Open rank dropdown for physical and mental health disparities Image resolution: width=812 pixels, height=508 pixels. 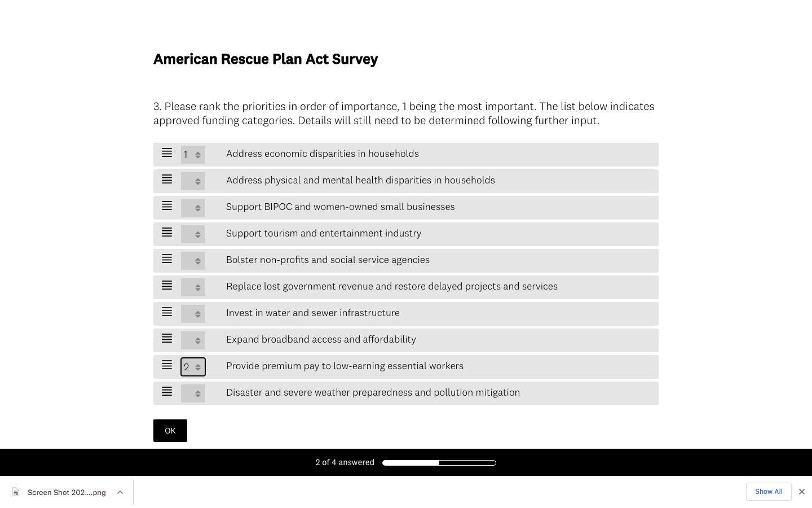[x=193, y=181]
